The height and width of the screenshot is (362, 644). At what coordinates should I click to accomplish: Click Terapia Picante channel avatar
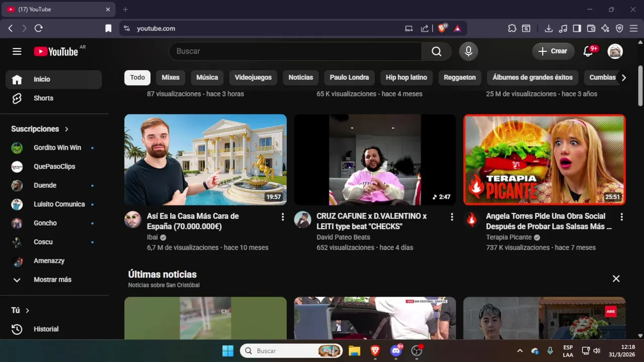472,220
